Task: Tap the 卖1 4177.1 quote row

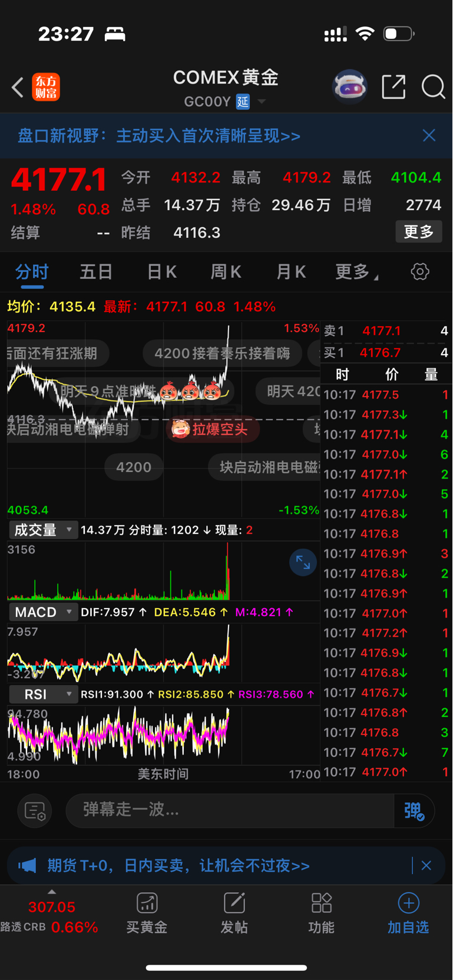Action: coord(386,331)
